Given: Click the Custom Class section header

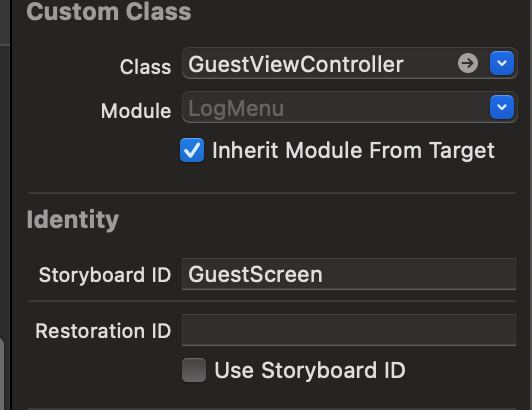Looking at the screenshot, I should [x=109, y=12].
